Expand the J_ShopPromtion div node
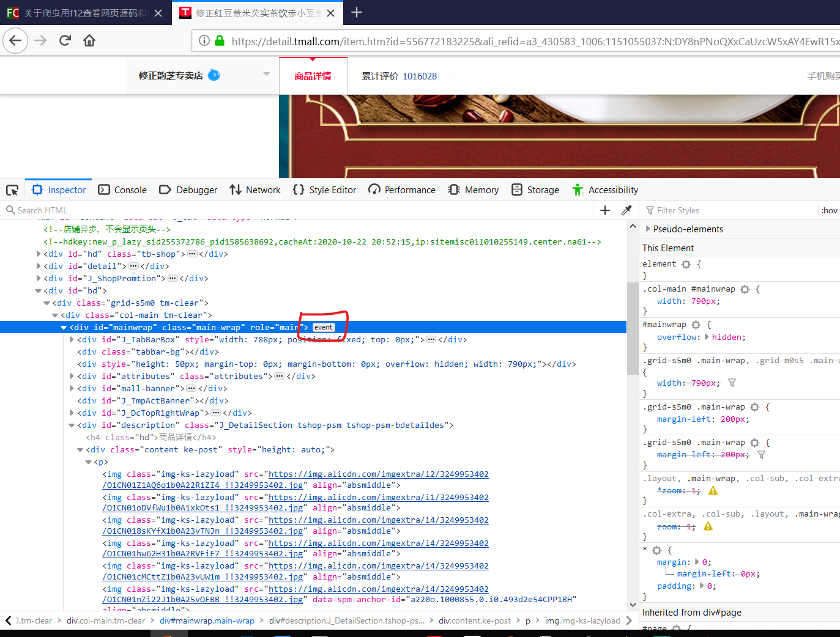840x637 pixels. 39,278
